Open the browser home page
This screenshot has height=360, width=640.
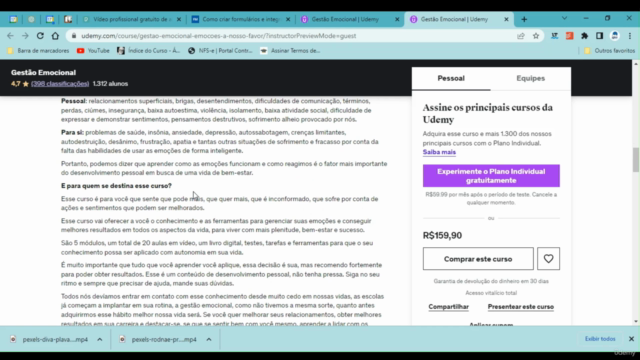click(x=55, y=36)
